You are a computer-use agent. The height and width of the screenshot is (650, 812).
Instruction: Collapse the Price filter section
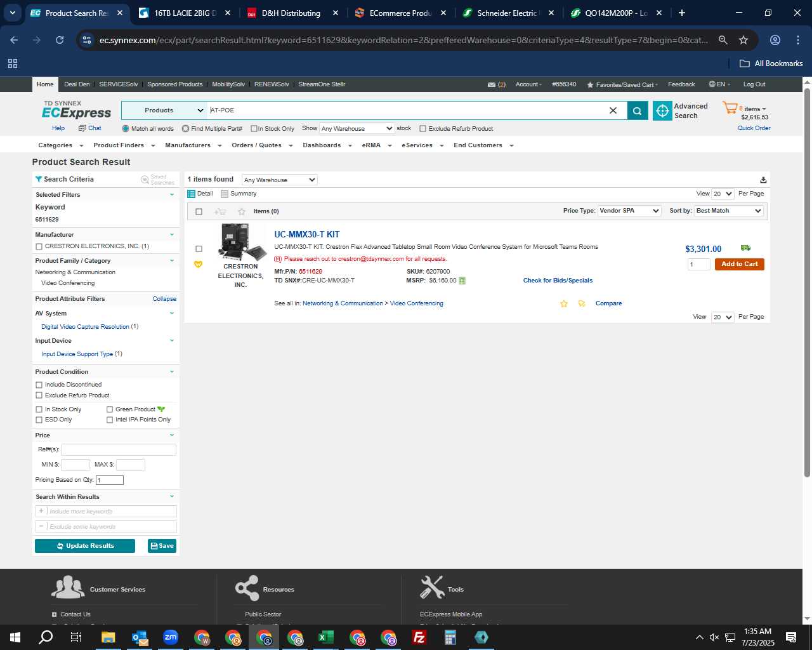172,435
